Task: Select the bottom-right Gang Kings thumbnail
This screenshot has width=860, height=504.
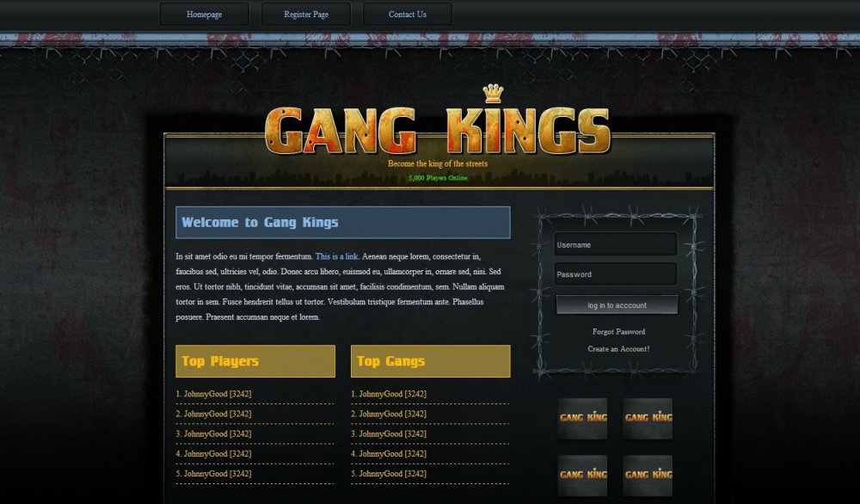Action: click(648, 475)
